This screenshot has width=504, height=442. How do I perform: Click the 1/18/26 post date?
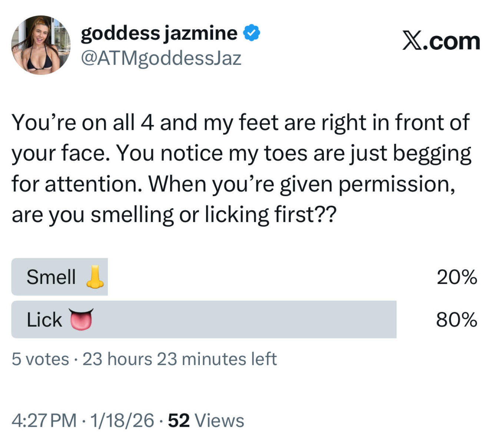122,420
